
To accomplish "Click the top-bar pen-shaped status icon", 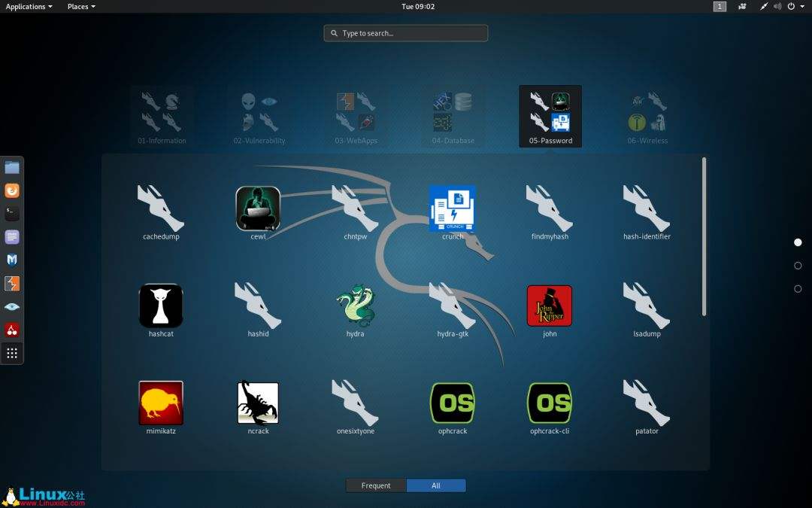I will pos(763,6).
